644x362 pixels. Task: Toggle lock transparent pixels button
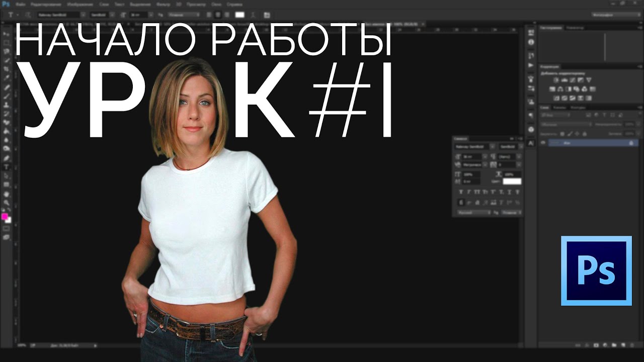(562, 134)
